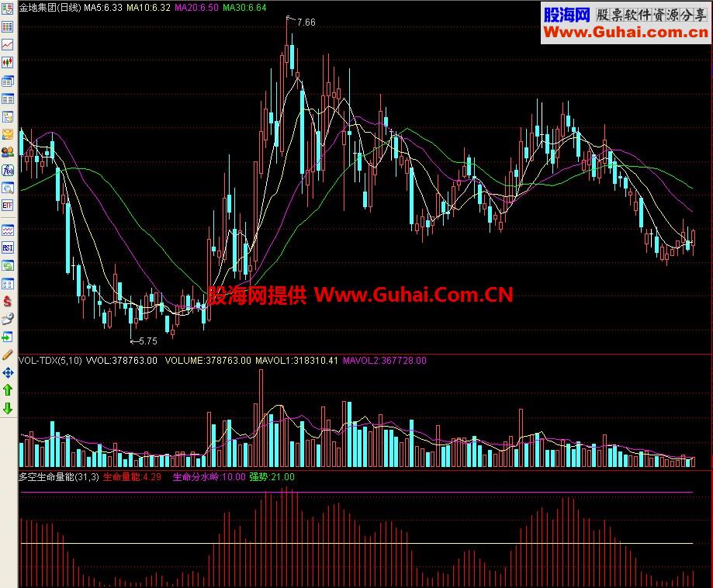
Task: Click the blue four-way move arrows icon
Action: 7,373
